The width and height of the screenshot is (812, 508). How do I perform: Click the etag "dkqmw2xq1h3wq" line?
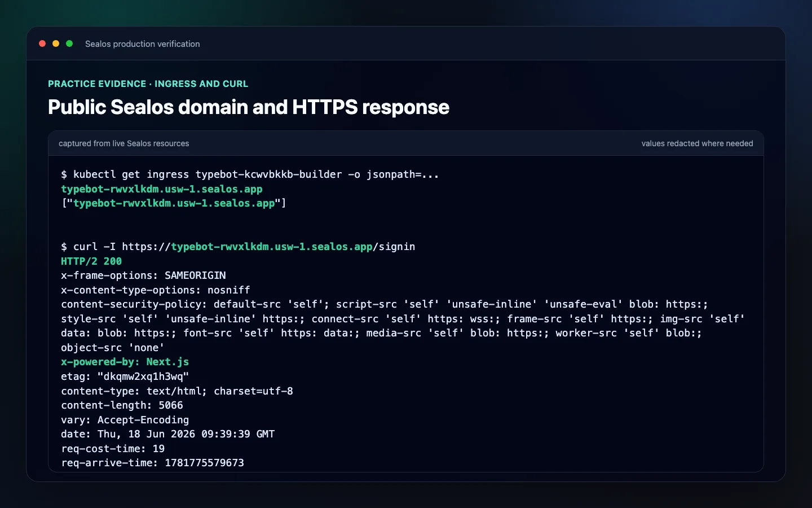click(x=125, y=376)
